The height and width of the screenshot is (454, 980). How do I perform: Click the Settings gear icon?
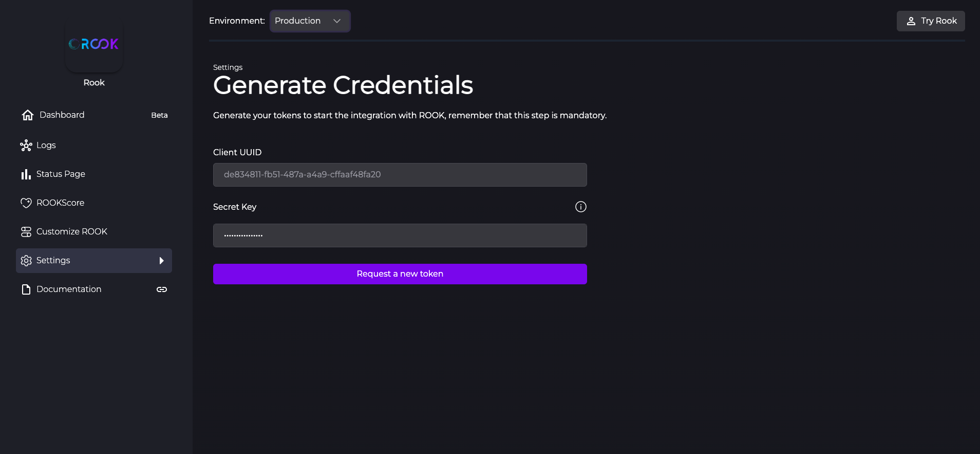pyautogui.click(x=26, y=261)
